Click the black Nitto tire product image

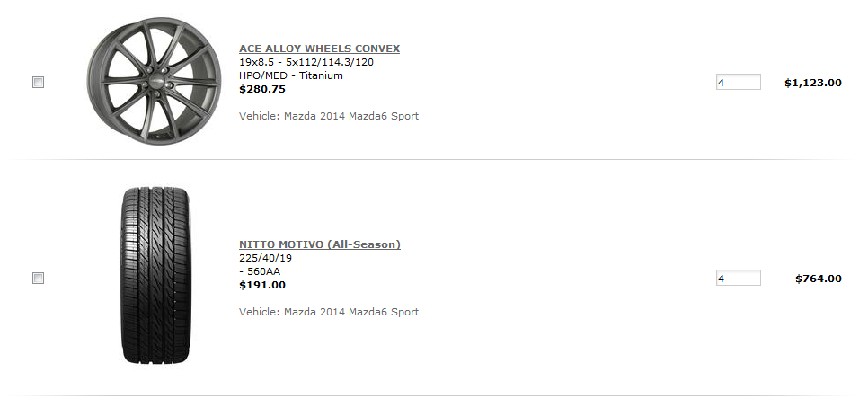(155, 276)
